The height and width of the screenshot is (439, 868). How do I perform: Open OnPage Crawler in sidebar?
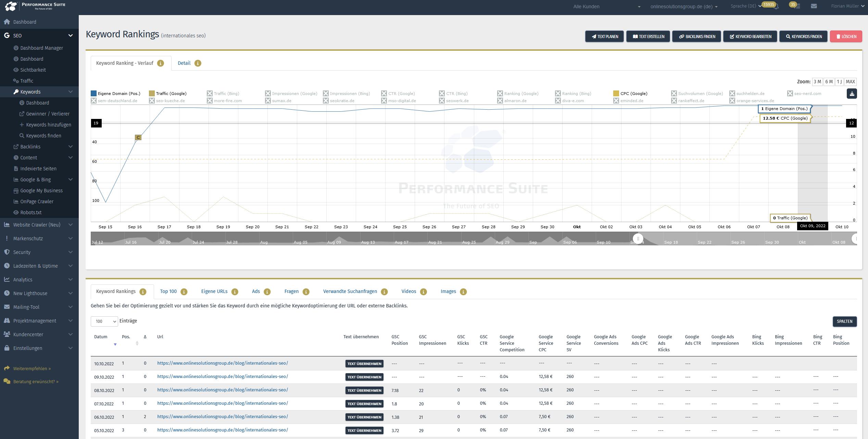[33, 202]
